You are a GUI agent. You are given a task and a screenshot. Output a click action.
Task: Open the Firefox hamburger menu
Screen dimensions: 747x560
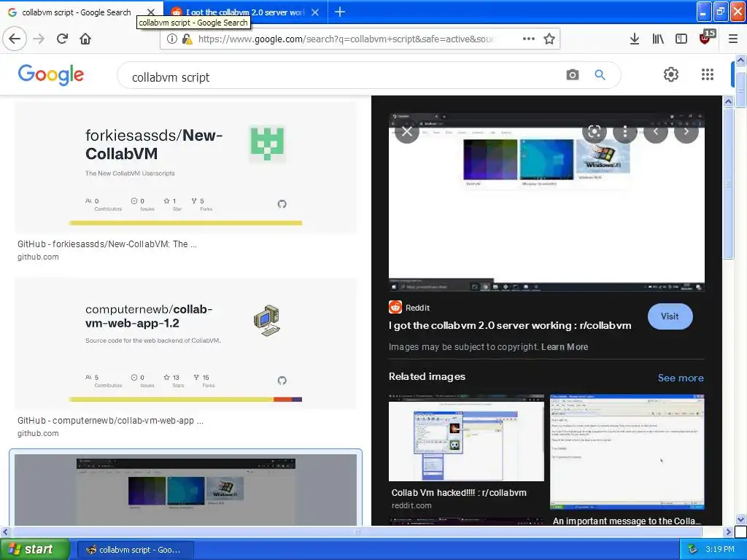733,39
